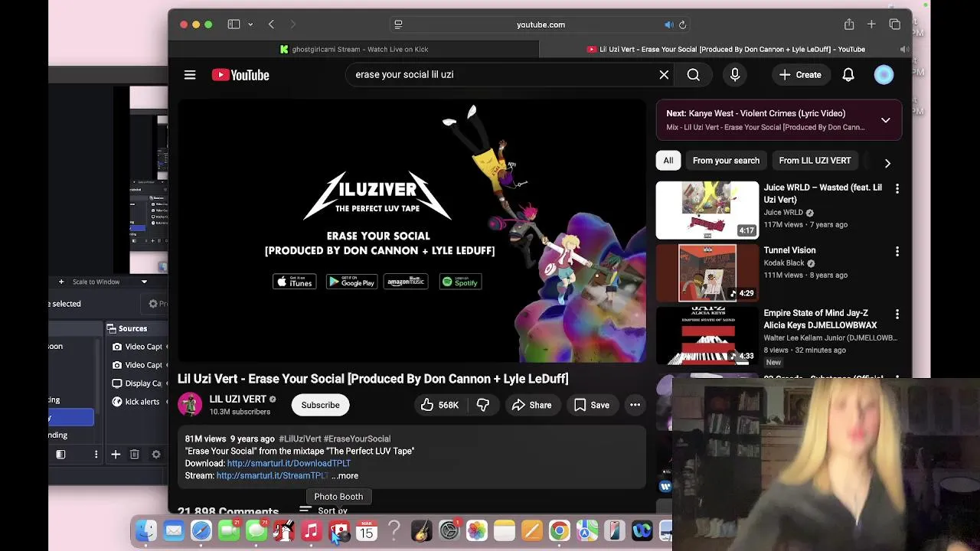Click the magnifier search button

pyautogui.click(x=693, y=75)
